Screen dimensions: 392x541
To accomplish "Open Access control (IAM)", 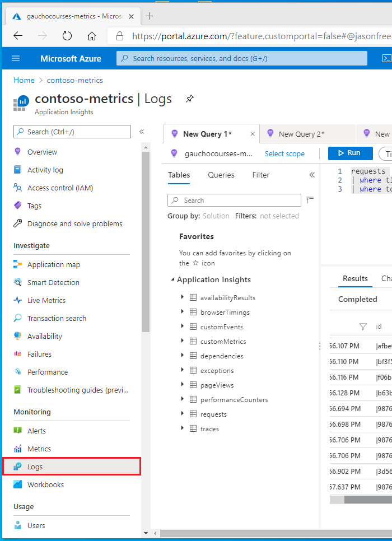I will point(60,188).
